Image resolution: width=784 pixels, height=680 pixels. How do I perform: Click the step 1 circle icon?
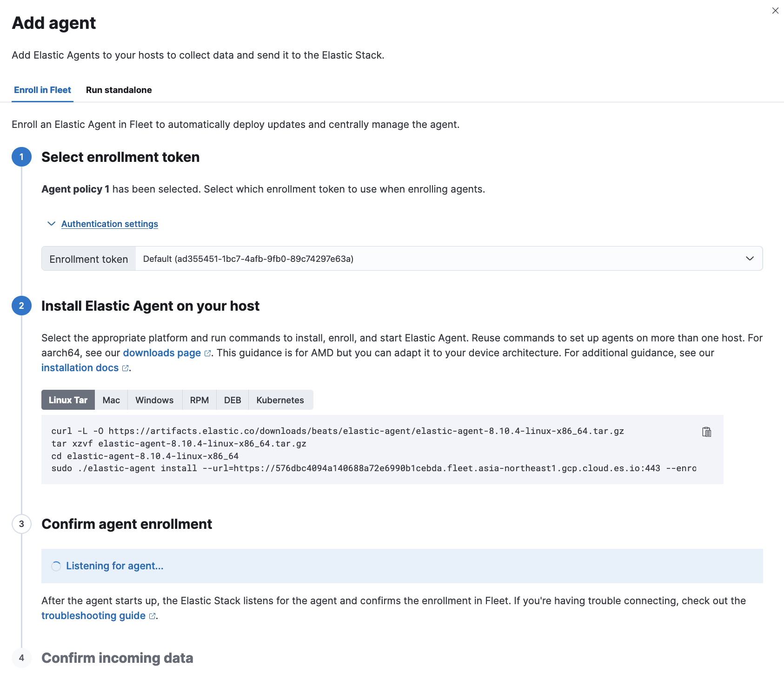pos(21,157)
